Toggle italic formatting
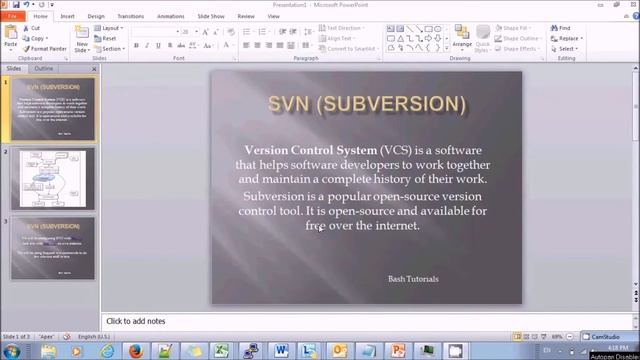Screen dimensions: 640x360 point(147,45)
